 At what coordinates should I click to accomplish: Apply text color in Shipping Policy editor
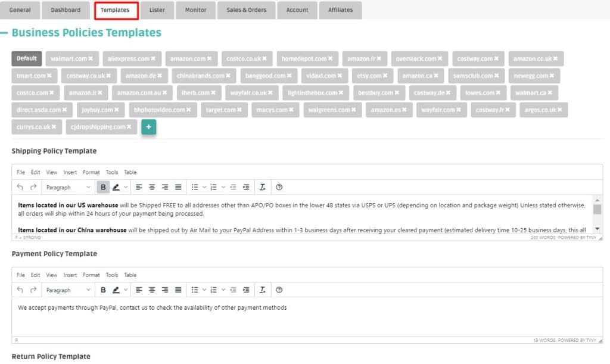pos(116,187)
